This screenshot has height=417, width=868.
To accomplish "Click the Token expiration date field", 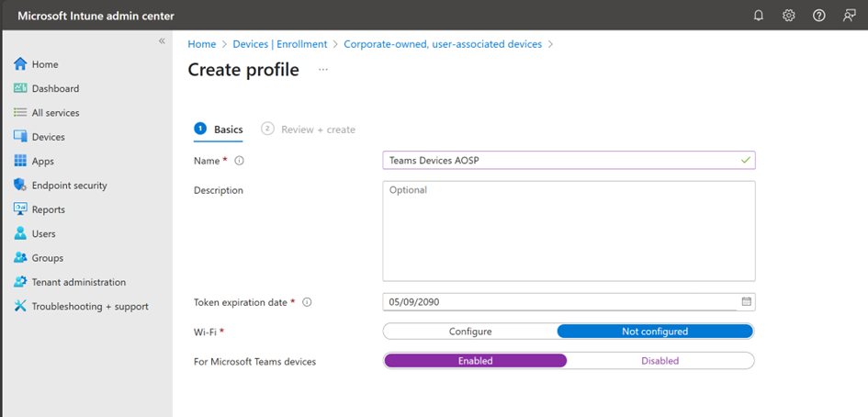I will pyautogui.click(x=569, y=302).
